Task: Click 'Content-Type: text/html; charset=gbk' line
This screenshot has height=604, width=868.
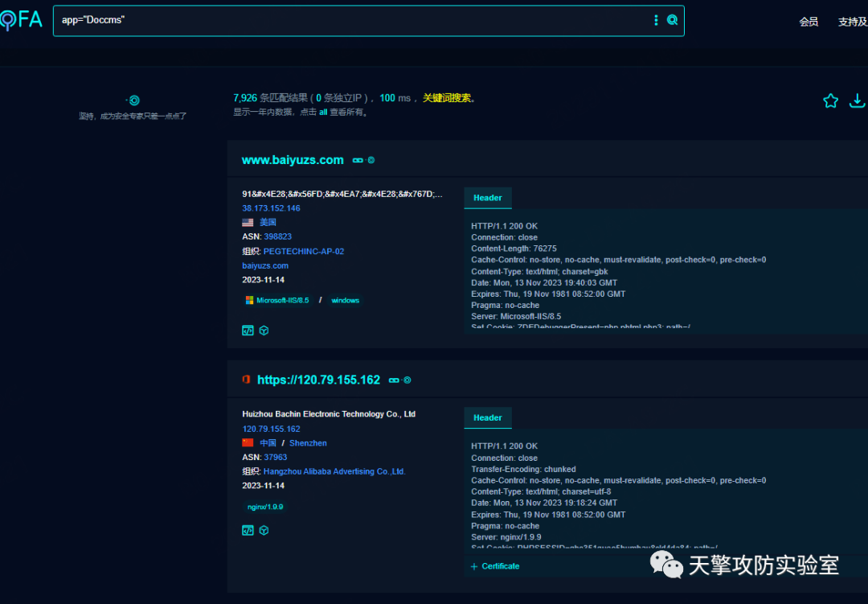Action: coord(539,272)
